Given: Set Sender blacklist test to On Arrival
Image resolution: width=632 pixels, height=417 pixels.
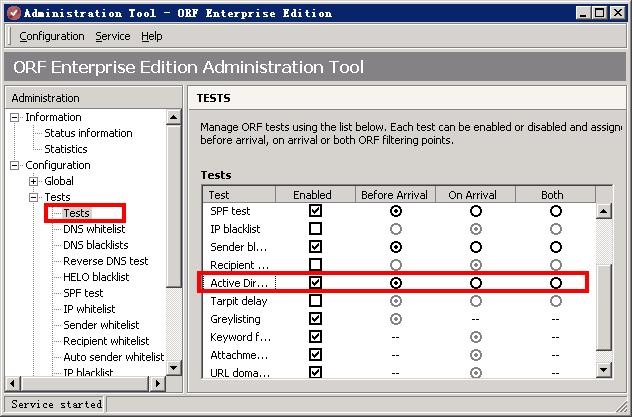Looking at the screenshot, I should coord(476,247).
